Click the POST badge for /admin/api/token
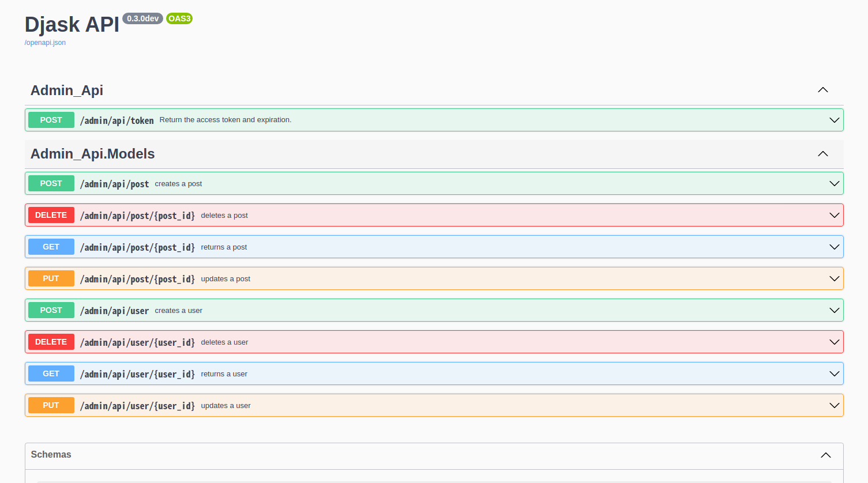868x483 pixels. (51, 120)
